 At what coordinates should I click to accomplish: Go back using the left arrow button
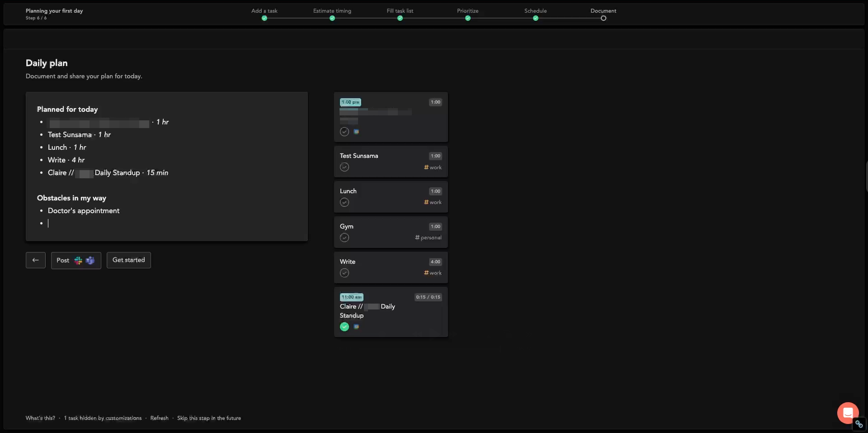point(36,260)
